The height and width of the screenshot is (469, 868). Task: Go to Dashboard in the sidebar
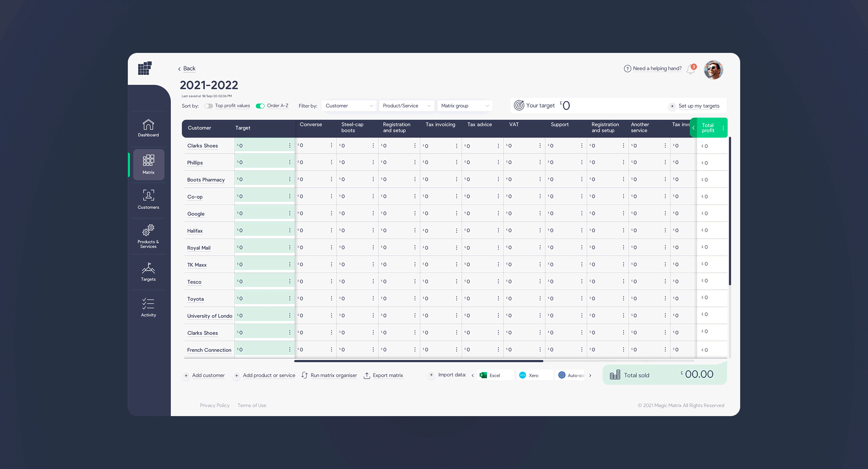point(148,128)
